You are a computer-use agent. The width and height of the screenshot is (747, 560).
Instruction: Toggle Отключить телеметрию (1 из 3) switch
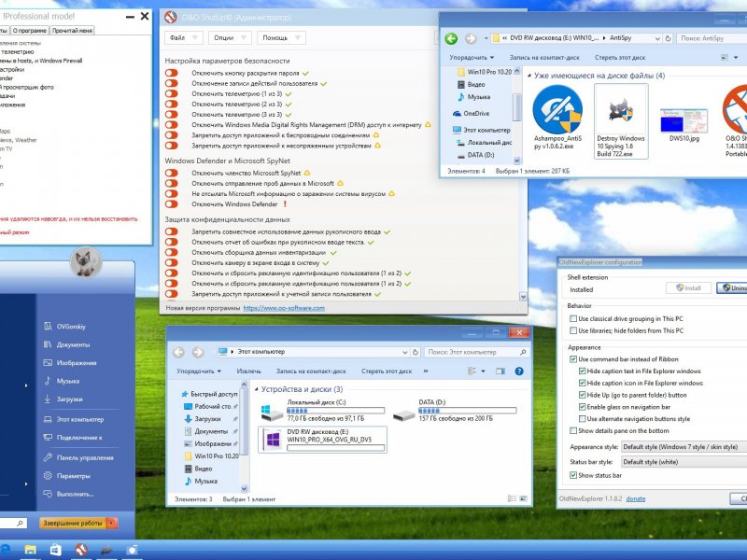point(172,94)
